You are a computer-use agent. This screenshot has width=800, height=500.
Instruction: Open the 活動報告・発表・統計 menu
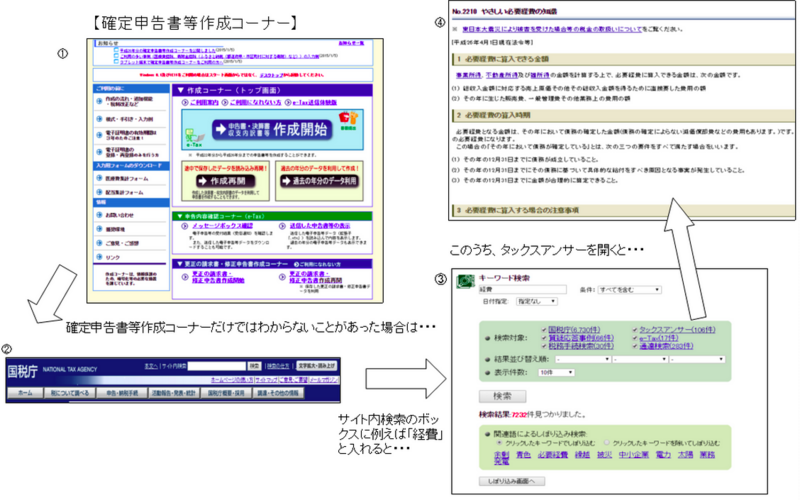pyautogui.click(x=174, y=393)
